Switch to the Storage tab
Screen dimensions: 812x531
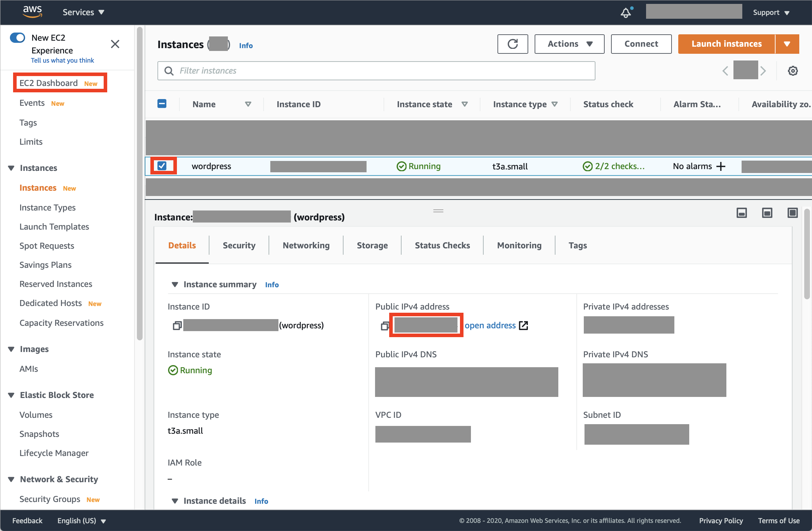point(372,246)
